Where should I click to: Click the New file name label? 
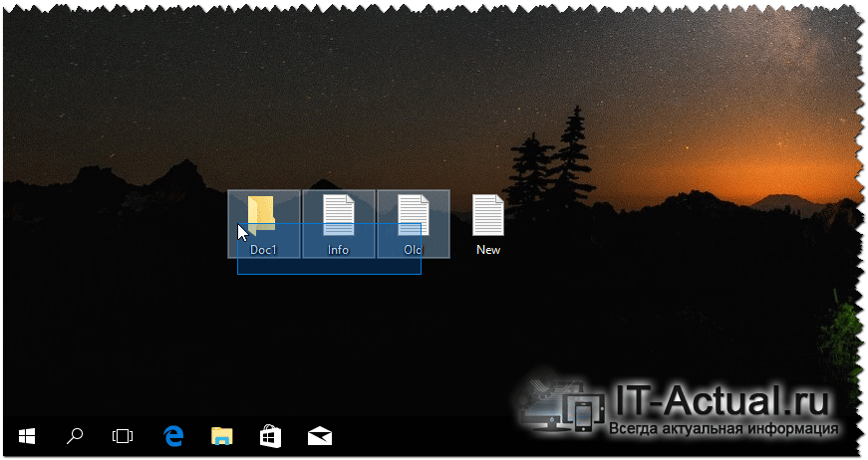(488, 250)
